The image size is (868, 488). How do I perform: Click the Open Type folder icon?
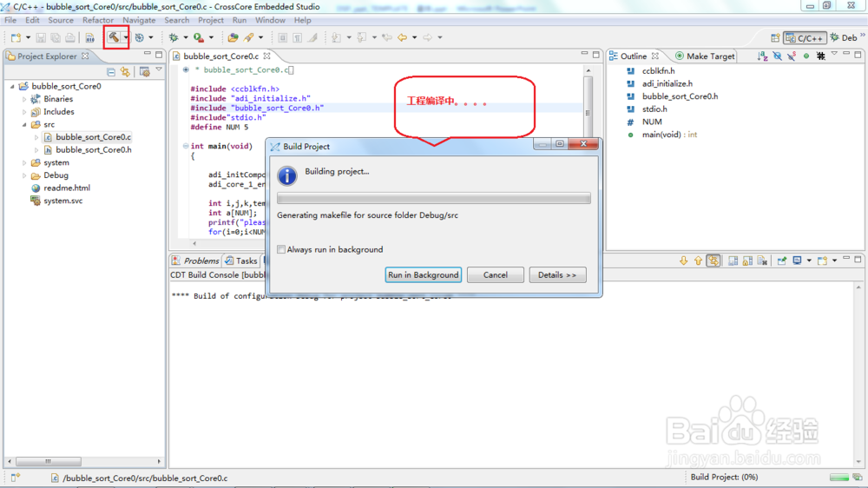point(233,37)
